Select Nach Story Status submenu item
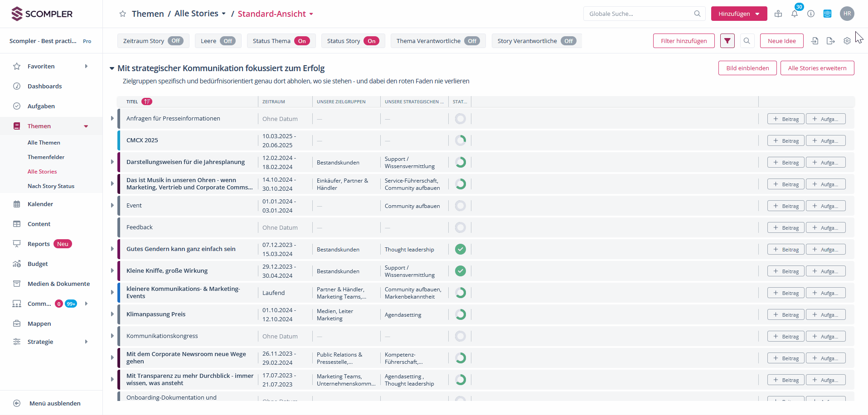Screen dimensions: 868x415 pos(51,186)
